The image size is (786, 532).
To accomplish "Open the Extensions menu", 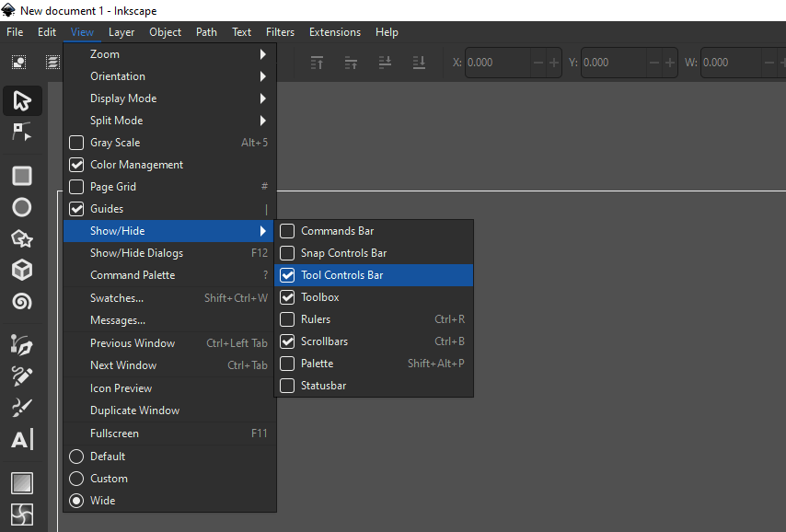I will 335,32.
